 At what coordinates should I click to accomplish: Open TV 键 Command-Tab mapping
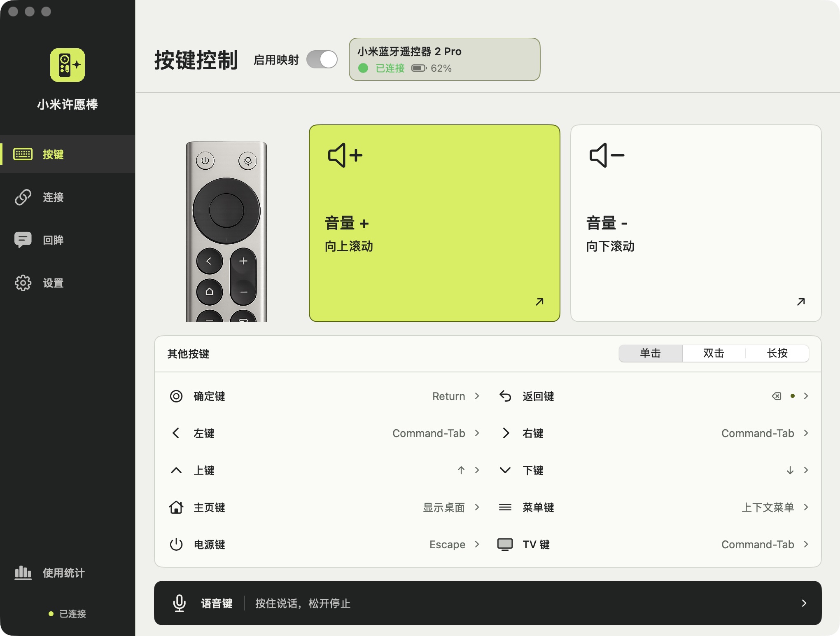[653, 544]
